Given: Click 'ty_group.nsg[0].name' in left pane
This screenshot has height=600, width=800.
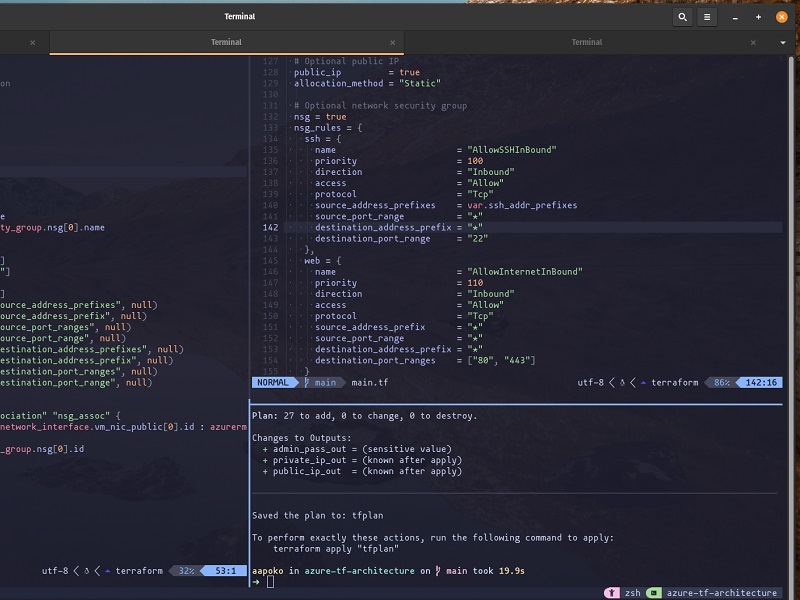Looking at the screenshot, I should tap(53, 228).
